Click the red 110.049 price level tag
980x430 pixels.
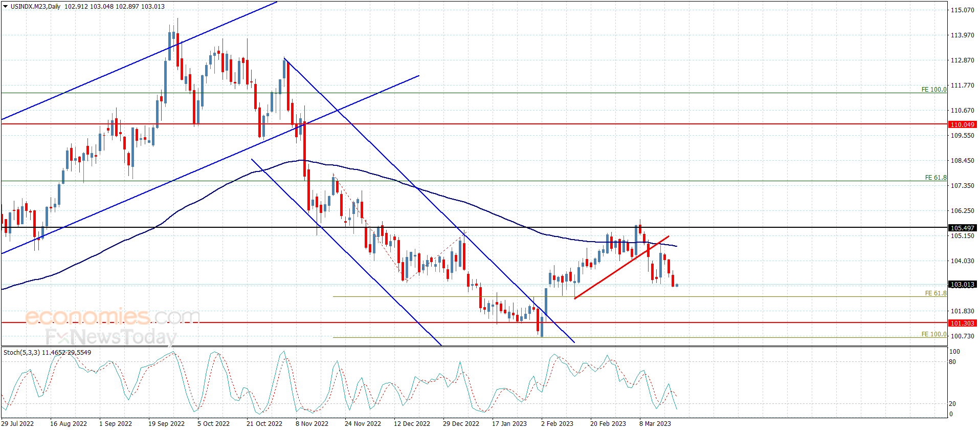[962, 124]
